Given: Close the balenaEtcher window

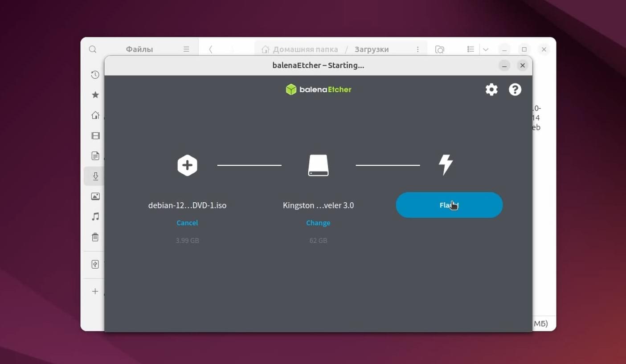Looking at the screenshot, I should pyautogui.click(x=523, y=65).
